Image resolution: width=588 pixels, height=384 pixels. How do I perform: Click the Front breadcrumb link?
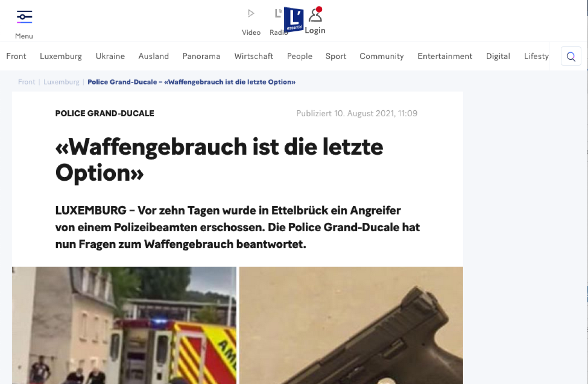(27, 82)
